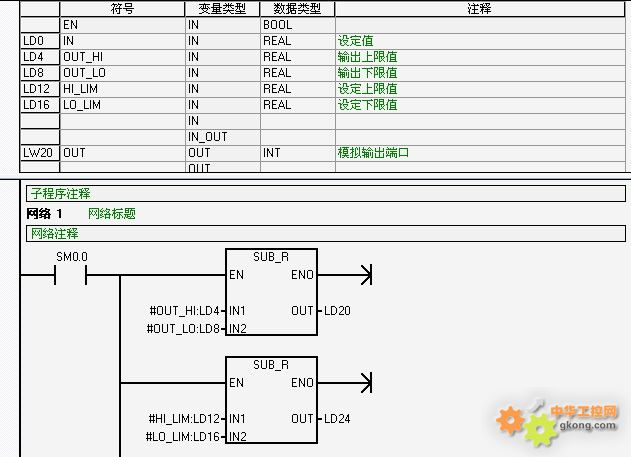The image size is (631, 457).
Task: Select the SUB_R box outputting LD24
Action: (x=271, y=400)
